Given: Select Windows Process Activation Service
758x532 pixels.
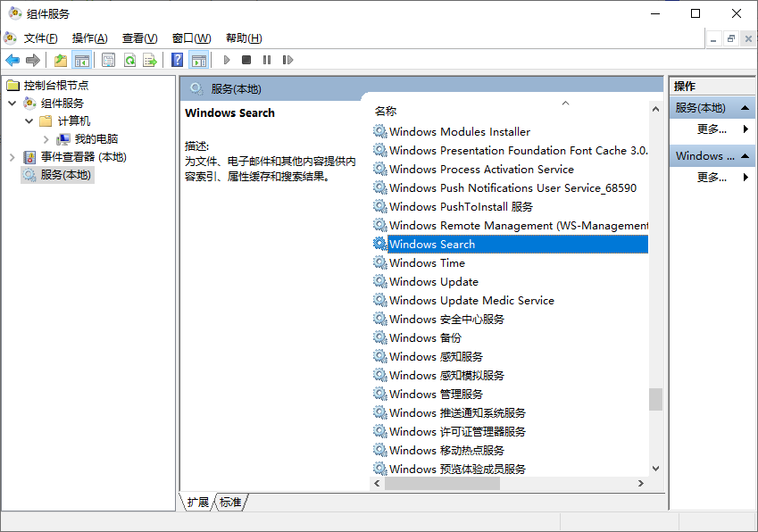Looking at the screenshot, I should 510,169.
